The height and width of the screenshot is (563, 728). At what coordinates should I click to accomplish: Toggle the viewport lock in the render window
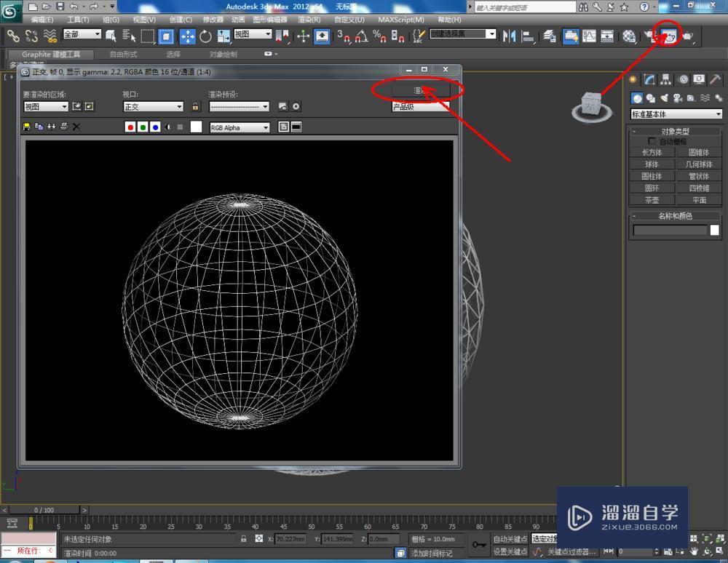195,106
